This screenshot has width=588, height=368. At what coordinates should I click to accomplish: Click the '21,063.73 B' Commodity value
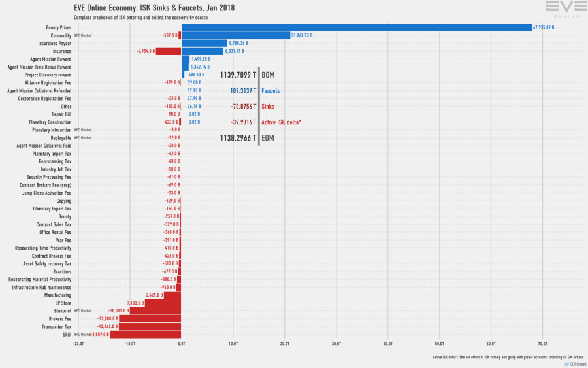click(x=301, y=36)
